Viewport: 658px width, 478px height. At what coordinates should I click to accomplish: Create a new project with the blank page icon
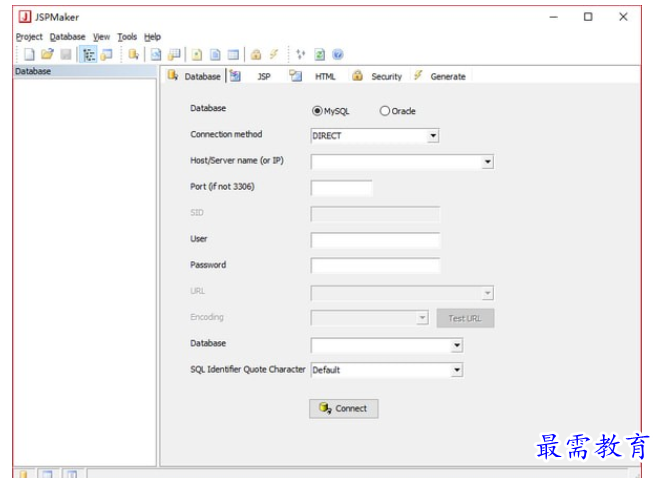(29, 54)
